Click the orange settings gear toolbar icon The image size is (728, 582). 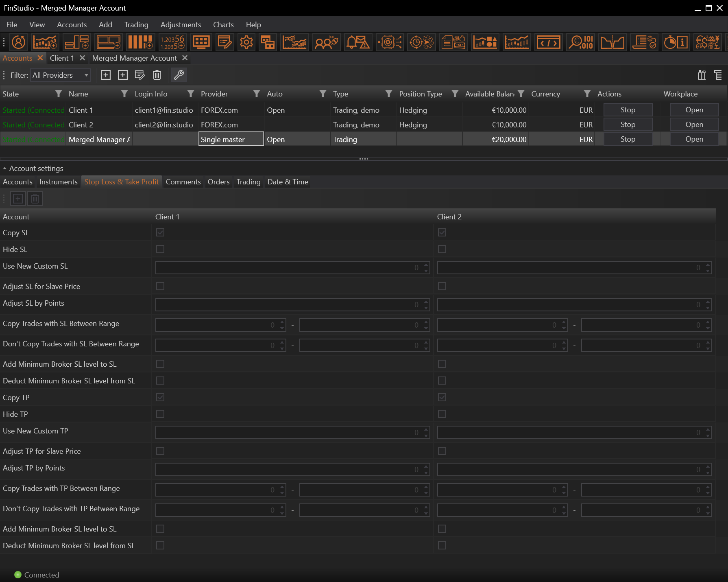pyautogui.click(x=246, y=42)
